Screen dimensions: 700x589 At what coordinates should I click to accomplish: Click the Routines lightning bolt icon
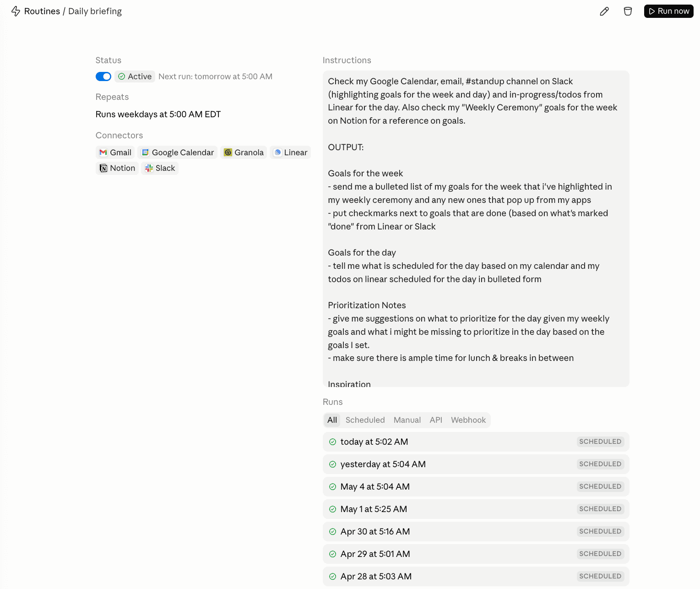(x=16, y=11)
